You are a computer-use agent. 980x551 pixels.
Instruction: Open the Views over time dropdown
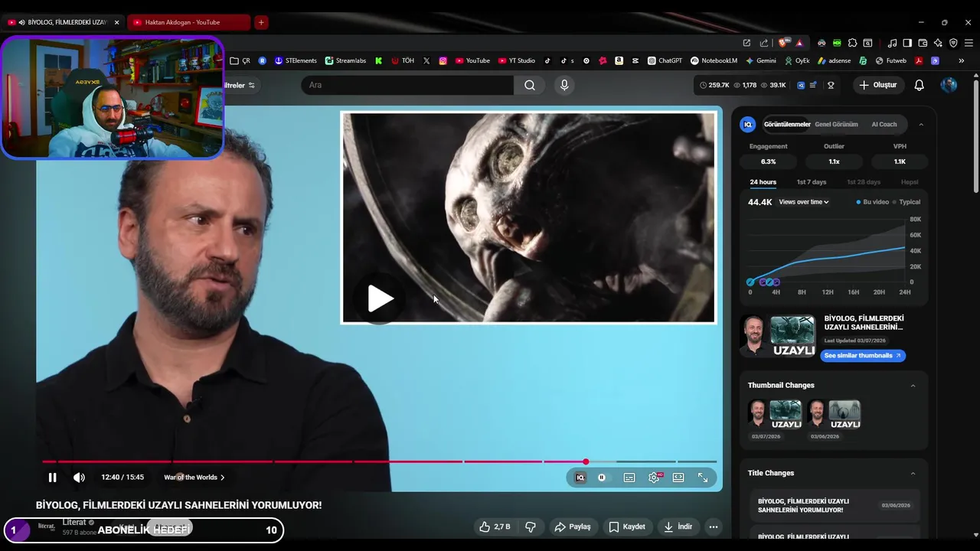(804, 202)
